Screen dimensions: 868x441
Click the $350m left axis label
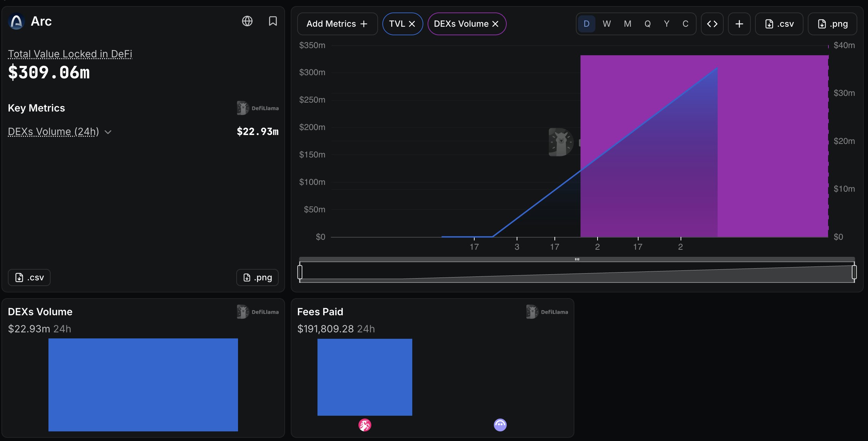point(312,45)
